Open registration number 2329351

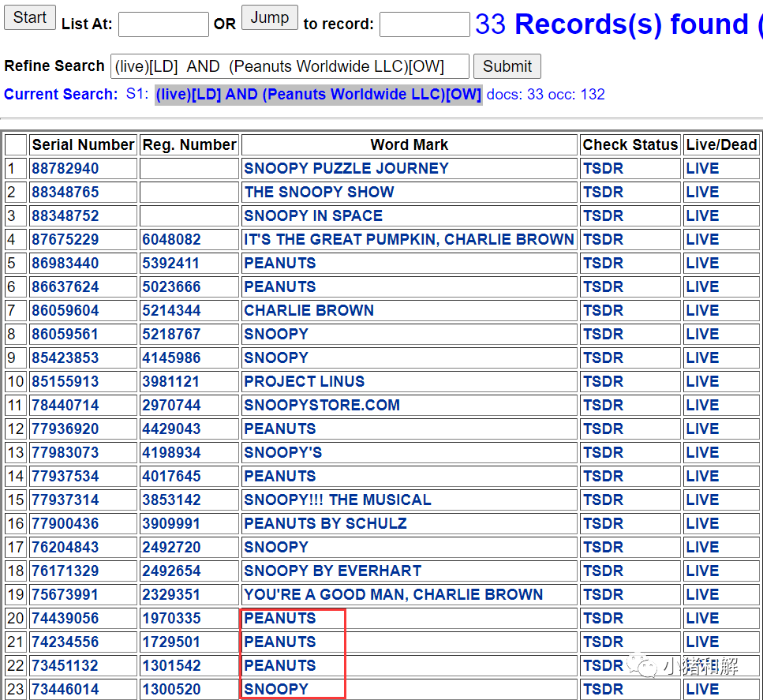coord(171,595)
